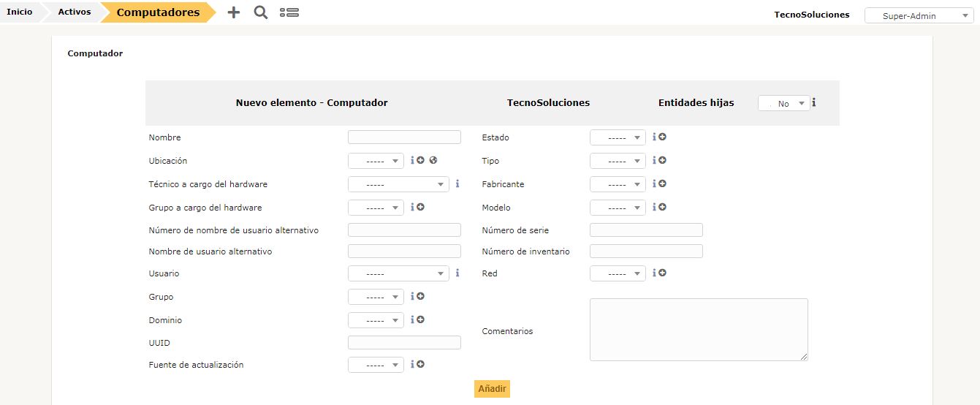
Task: Add new Estado with plus icon
Action: coord(663,137)
